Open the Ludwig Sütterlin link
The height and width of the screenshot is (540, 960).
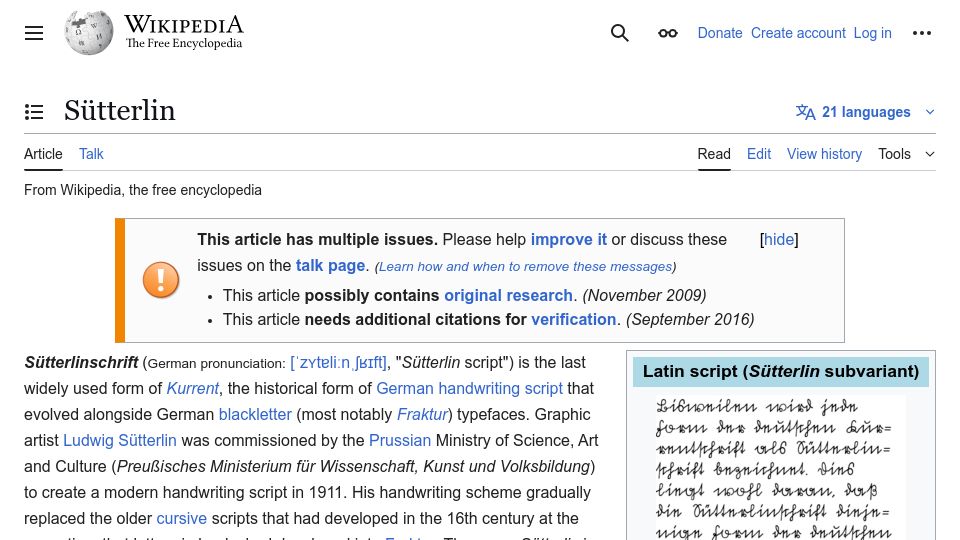[120, 441]
